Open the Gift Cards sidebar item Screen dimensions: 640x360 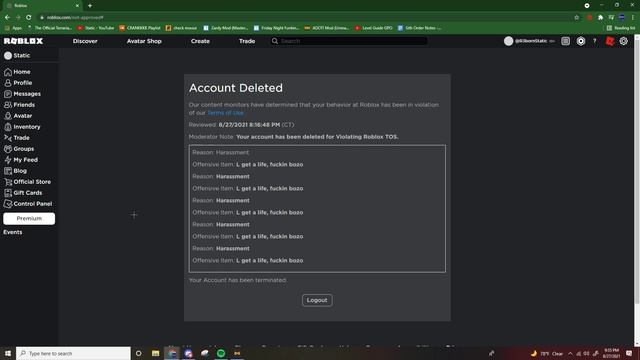(x=23, y=193)
